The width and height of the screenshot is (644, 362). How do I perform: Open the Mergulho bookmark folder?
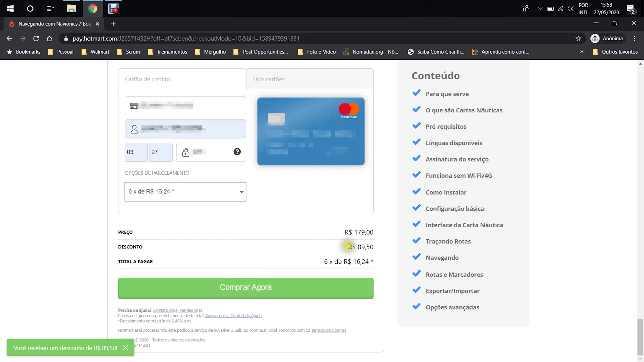[210, 52]
